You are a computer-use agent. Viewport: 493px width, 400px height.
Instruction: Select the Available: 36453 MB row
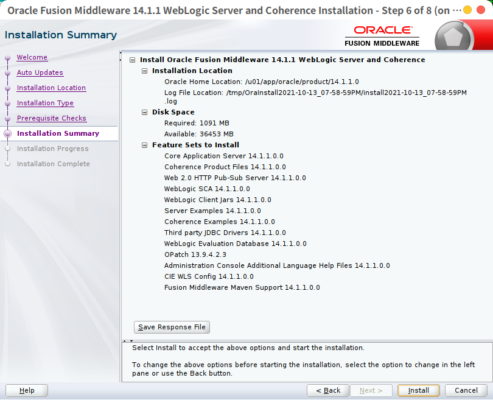[x=199, y=134]
